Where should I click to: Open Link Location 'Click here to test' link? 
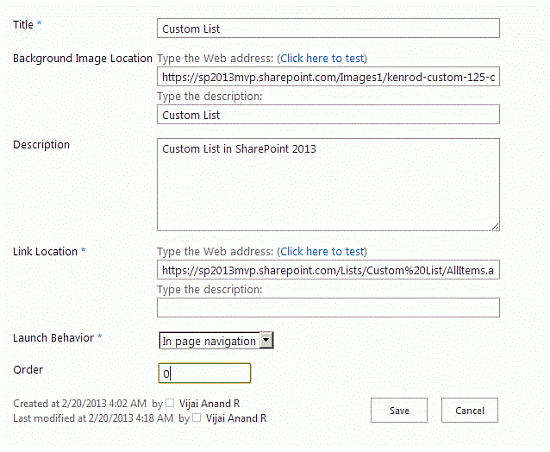pos(323,251)
